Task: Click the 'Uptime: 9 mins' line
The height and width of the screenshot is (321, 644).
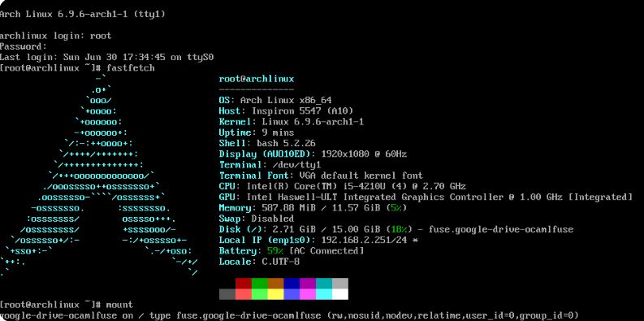Action: click(x=257, y=132)
